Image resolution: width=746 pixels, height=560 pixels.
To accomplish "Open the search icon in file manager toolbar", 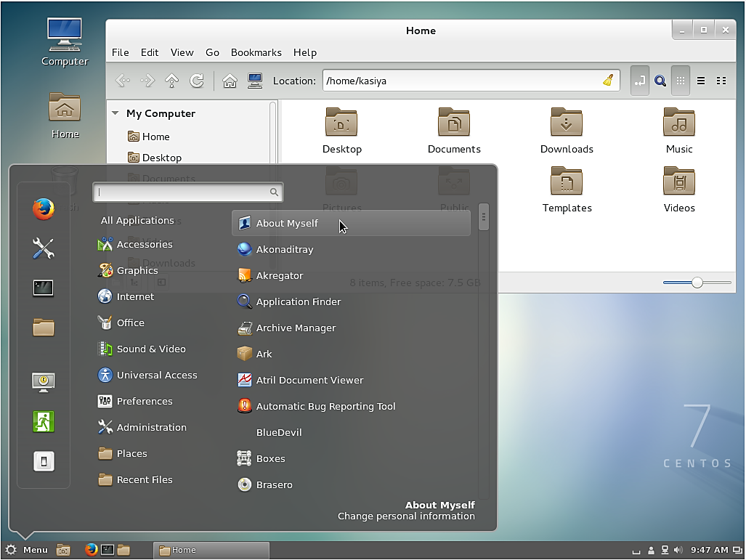I will [x=660, y=81].
